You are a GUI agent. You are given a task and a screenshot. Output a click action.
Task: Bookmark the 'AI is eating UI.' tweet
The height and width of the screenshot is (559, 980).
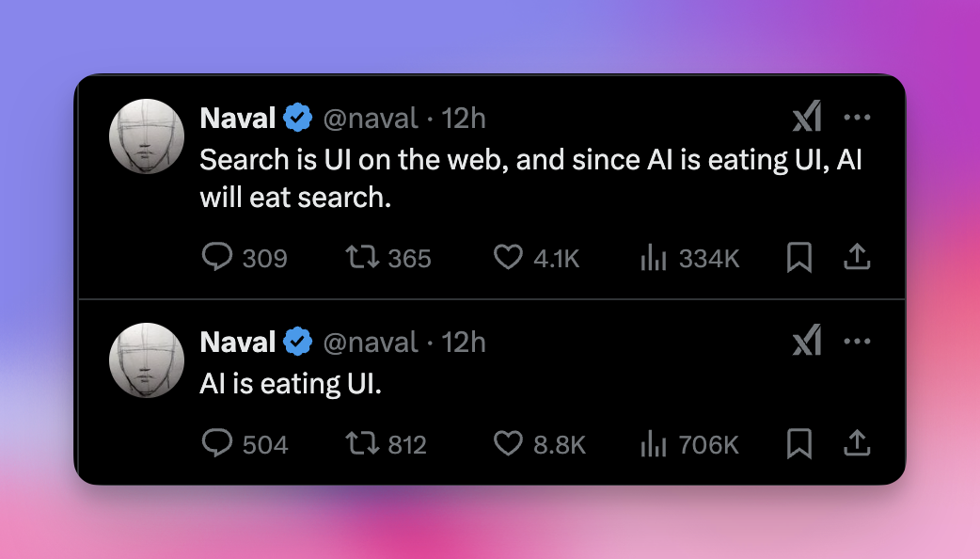tap(798, 443)
